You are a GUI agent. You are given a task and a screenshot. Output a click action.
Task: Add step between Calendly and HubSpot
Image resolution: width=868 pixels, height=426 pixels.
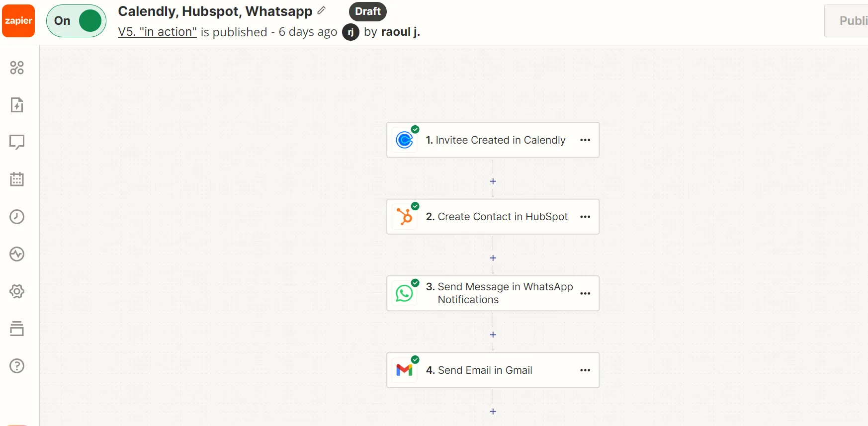pyautogui.click(x=493, y=181)
